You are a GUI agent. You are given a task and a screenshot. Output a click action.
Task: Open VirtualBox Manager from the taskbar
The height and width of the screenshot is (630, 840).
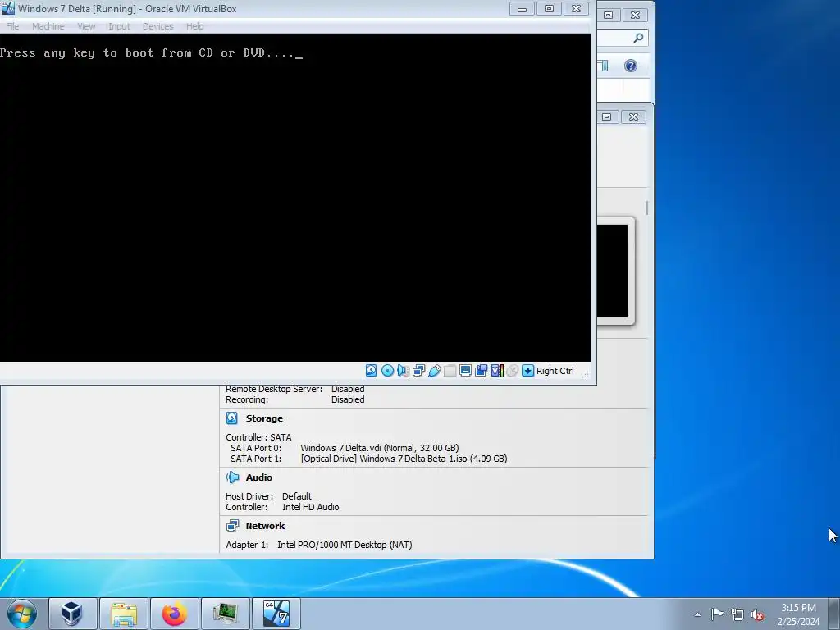[x=73, y=614]
